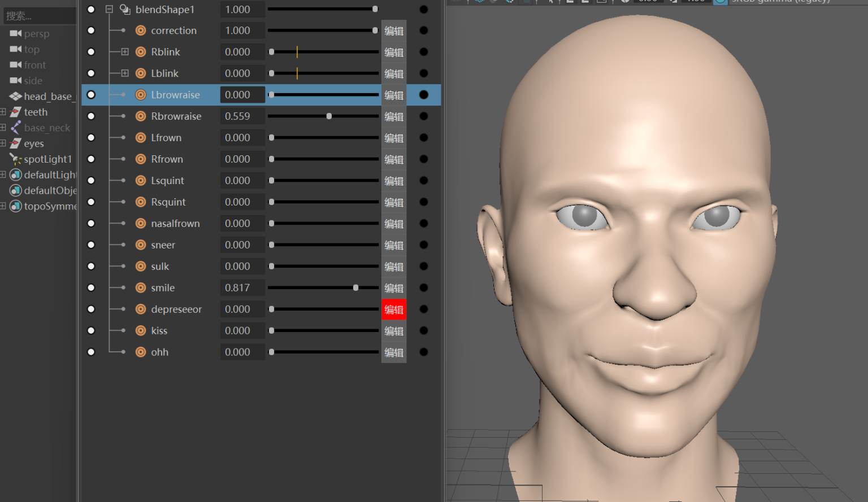The image size is (868, 502).
Task: Select spotLight1 in outliner
Action: pos(47,159)
